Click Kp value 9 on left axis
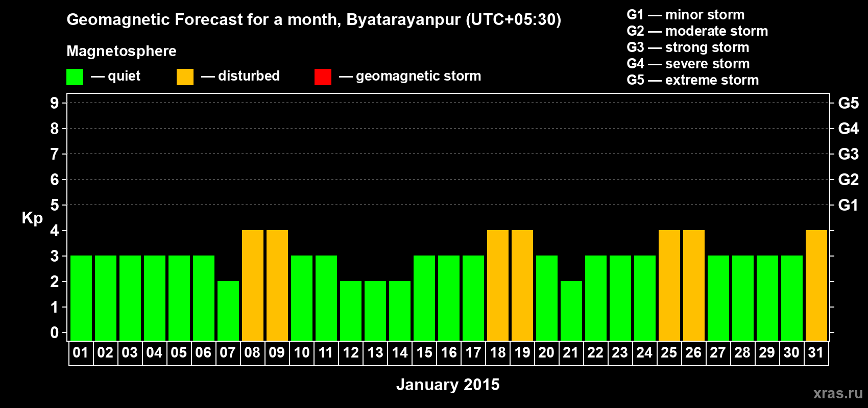Screen dimensions: 868x408 [x=55, y=103]
